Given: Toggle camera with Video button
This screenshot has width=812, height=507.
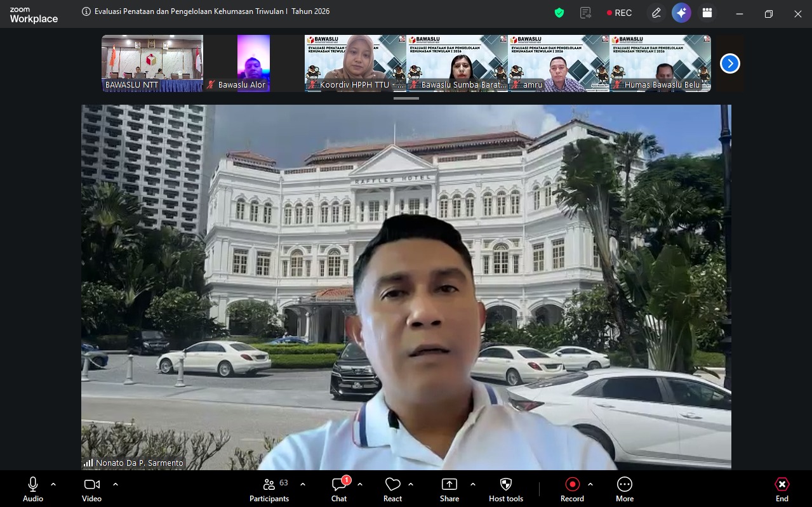Looking at the screenshot, I should pyautogui.click(x=91, y=489).
